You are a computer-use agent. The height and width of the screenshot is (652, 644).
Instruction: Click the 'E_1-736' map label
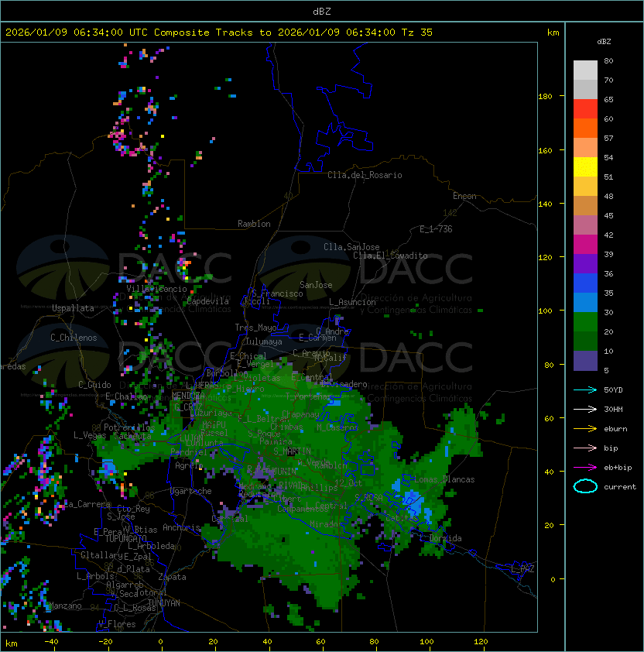click(436, 229)
